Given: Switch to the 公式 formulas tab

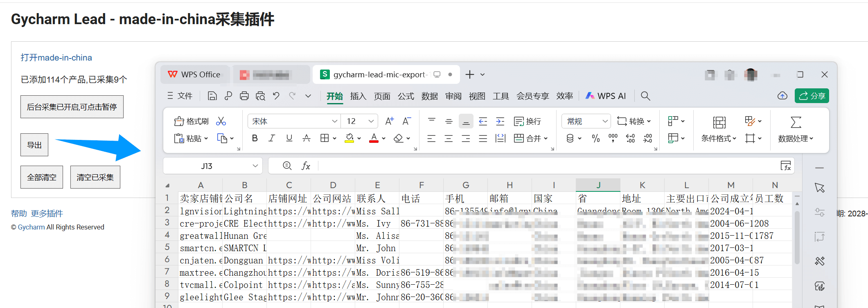Looking at the screenshot, I should (406, 96).
